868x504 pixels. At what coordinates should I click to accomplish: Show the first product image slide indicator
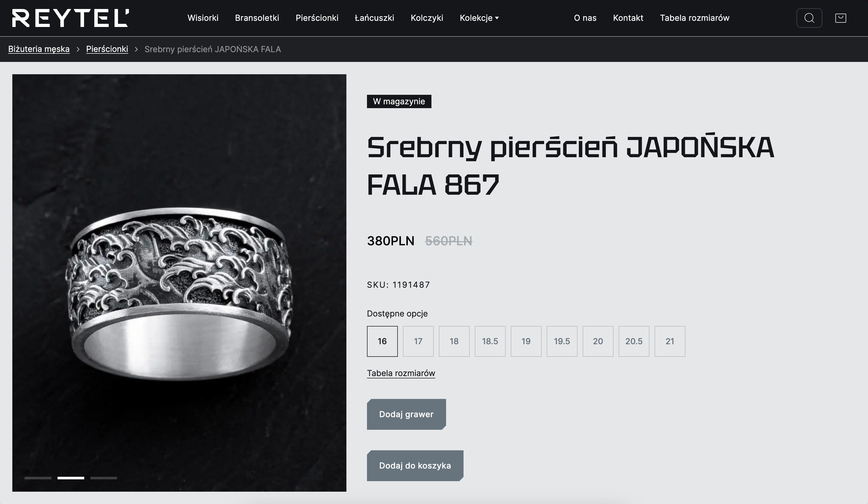[x=38, y=478]
